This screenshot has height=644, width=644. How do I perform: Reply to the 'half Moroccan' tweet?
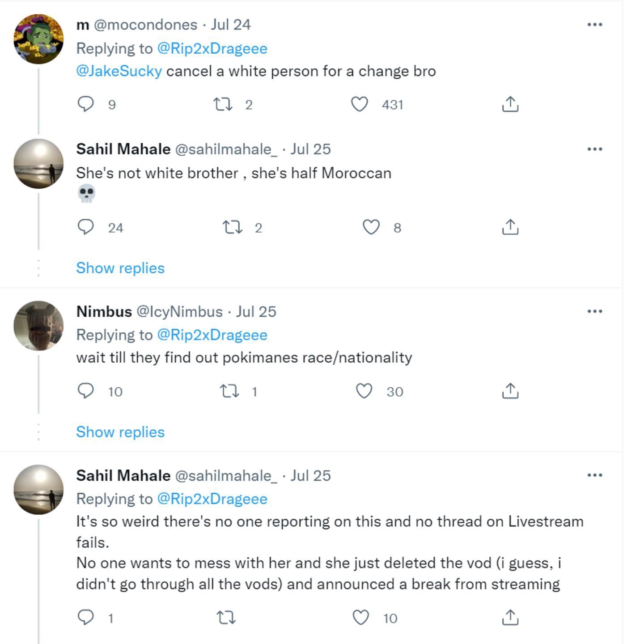click(85, 227)
